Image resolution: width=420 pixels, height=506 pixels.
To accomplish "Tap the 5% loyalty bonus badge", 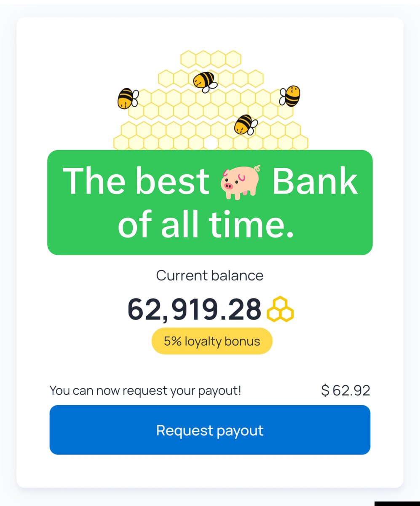I will [212, 341].
